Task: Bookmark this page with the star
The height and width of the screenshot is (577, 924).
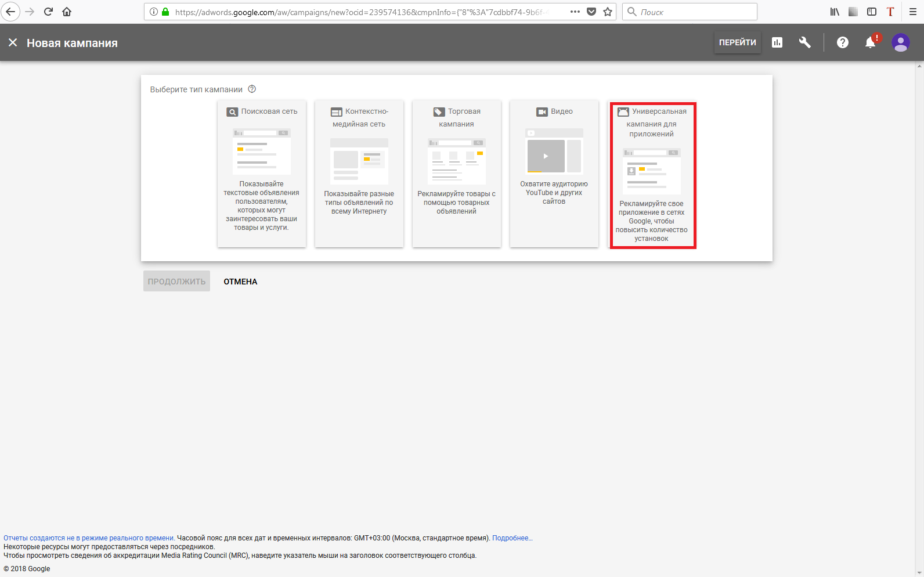Action: pos(608,12)
